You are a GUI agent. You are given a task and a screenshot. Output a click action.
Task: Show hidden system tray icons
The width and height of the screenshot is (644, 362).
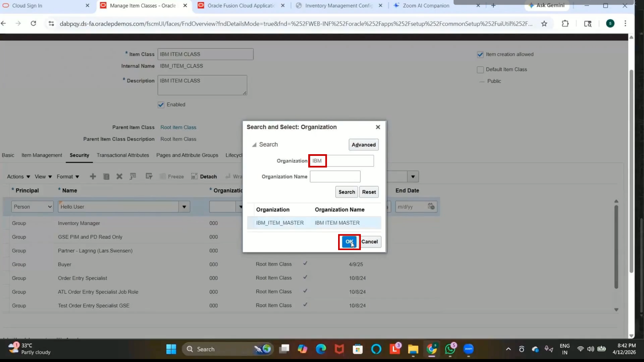[508, 349]
